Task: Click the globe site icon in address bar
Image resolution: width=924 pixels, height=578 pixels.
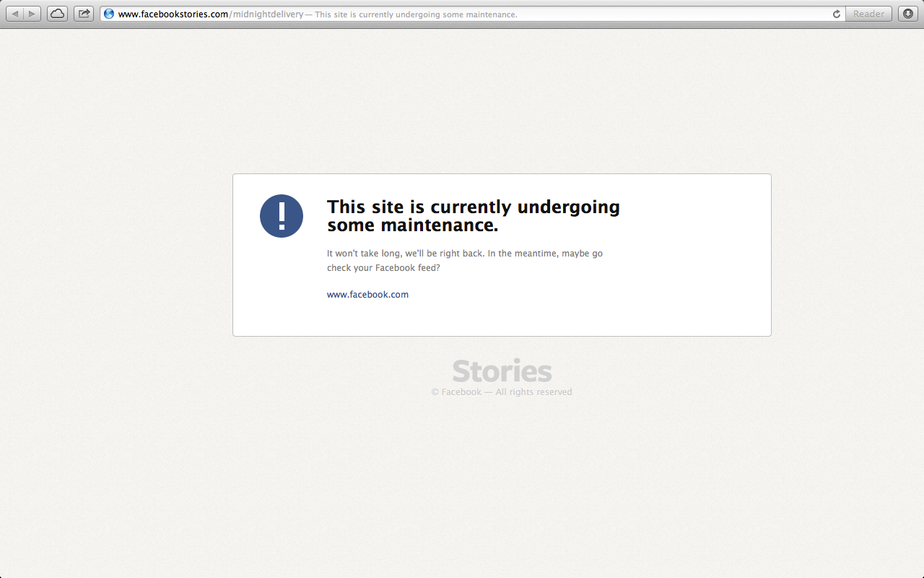Action: point(109,14)
